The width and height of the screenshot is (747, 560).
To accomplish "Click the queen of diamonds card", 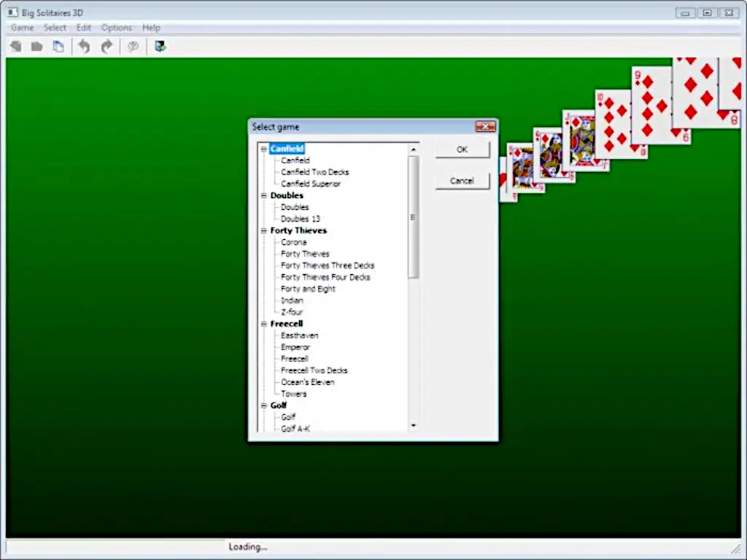I will click(547, 155).
